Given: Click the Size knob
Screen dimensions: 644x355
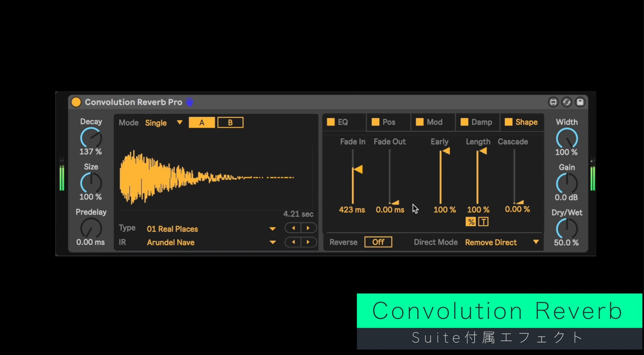Looking at the screenshot, I should [x=91, y=183].
